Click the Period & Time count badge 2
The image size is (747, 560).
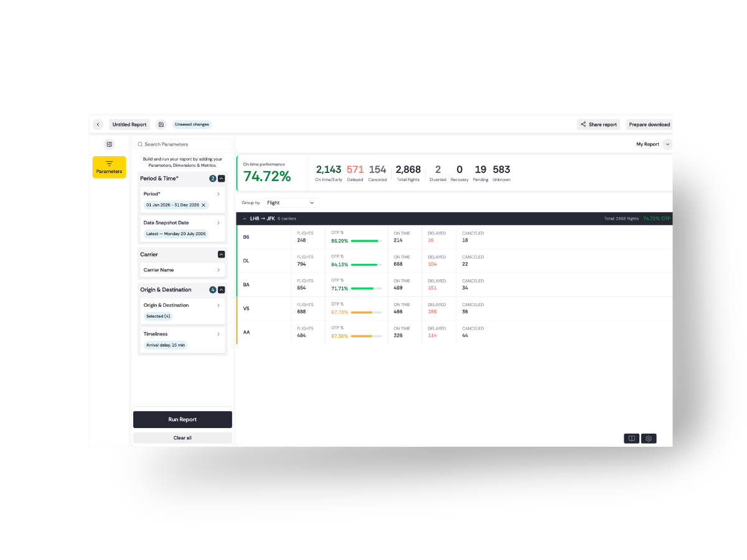212,179
